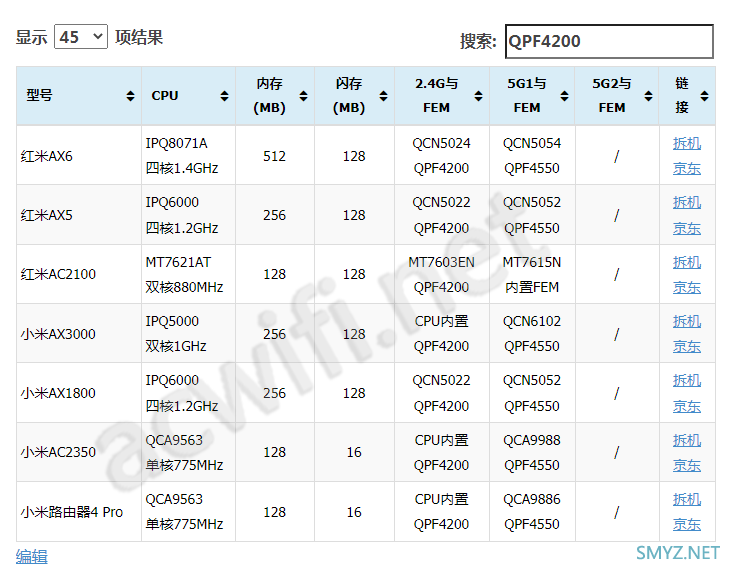Select the 小米AC2350 model cell
This screenshot has height=572, width=733.
click(x=79, y=452)
